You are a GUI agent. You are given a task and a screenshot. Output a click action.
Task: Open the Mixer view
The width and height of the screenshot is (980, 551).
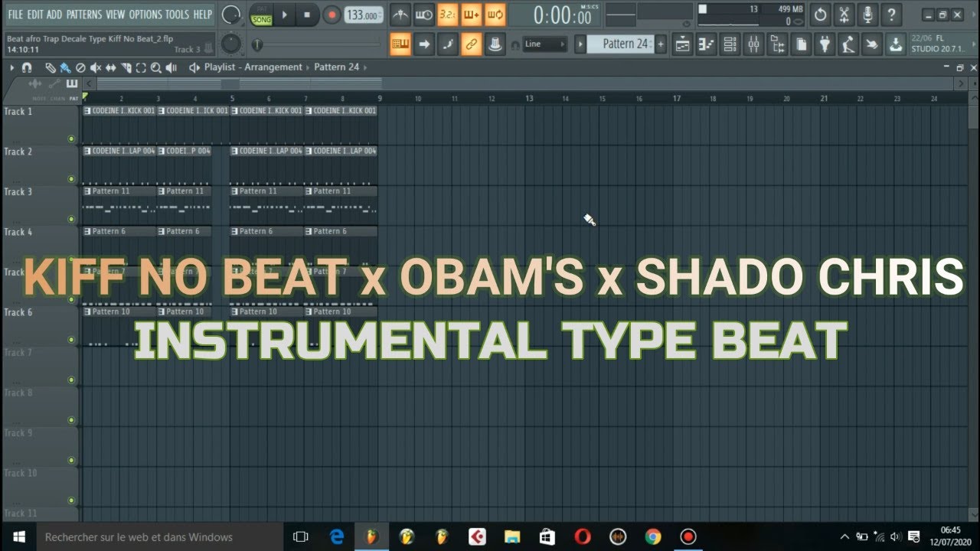coord(753,44)
